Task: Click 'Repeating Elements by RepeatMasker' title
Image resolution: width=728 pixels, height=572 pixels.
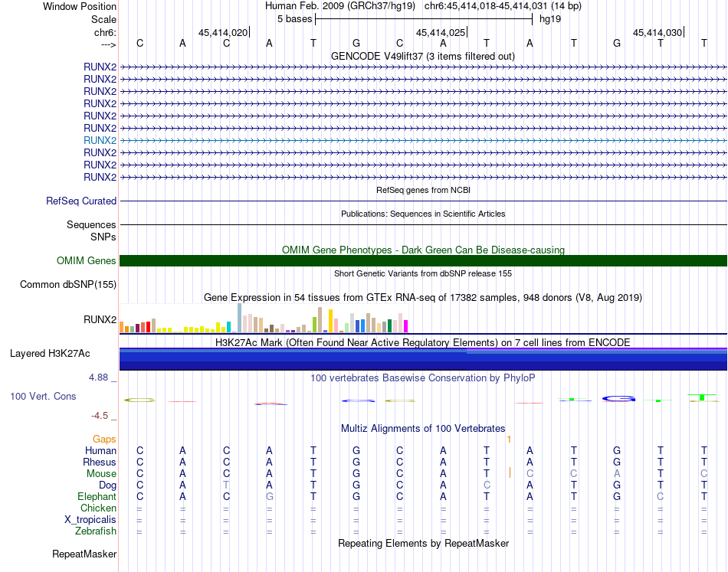Action: [x=423, y=543]
